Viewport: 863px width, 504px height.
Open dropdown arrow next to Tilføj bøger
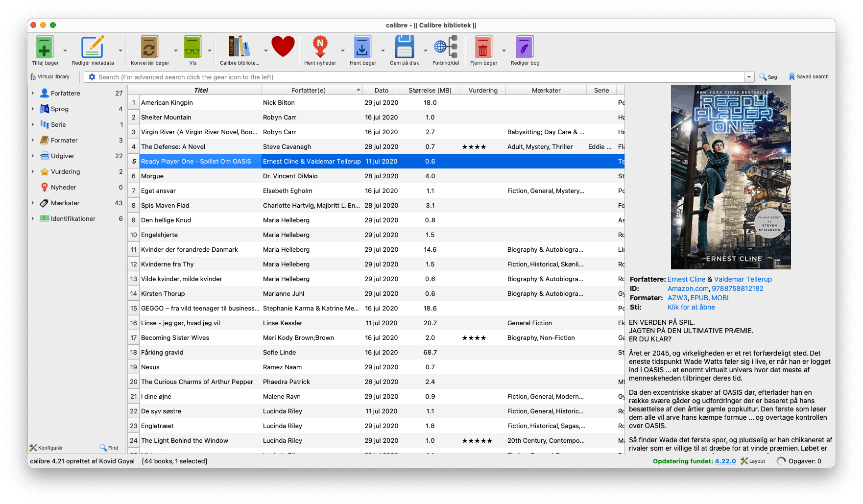coord(65,50)
